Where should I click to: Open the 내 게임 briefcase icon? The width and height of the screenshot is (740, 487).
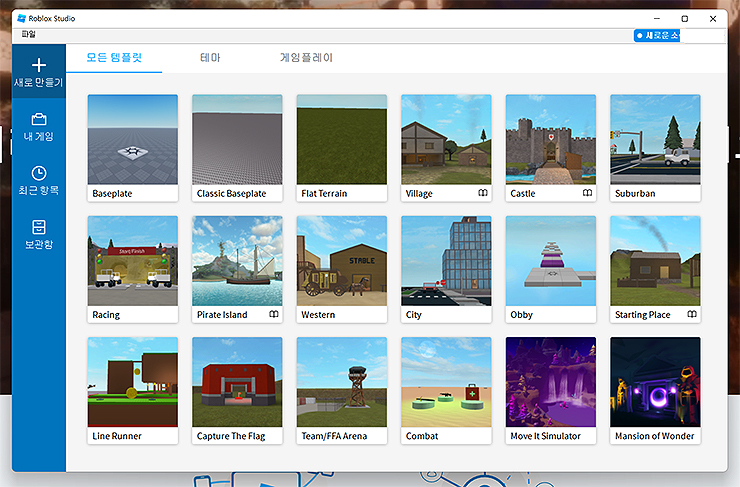tap(39, 119)
